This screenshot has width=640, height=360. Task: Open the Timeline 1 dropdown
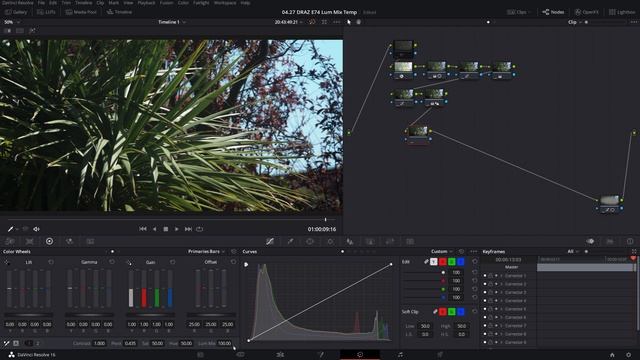(x=172, y=22)
